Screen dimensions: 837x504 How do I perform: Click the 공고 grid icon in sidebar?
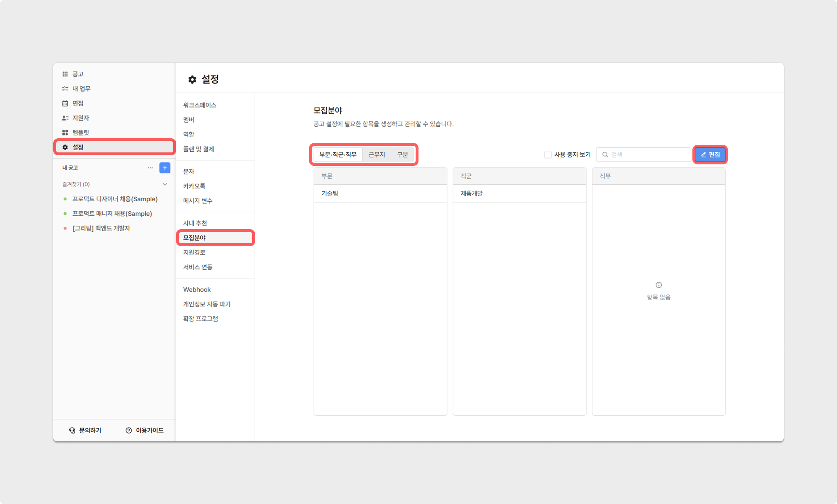pos(65,74)
